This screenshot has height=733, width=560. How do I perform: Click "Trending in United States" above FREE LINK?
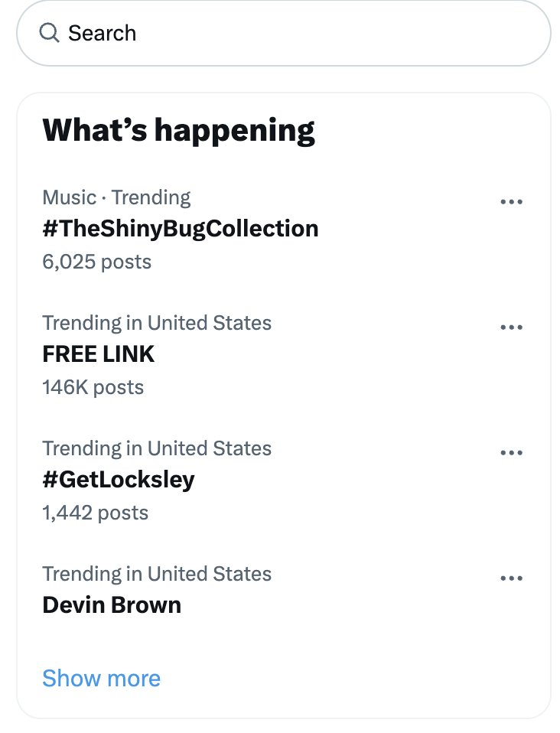pos(157,323)
